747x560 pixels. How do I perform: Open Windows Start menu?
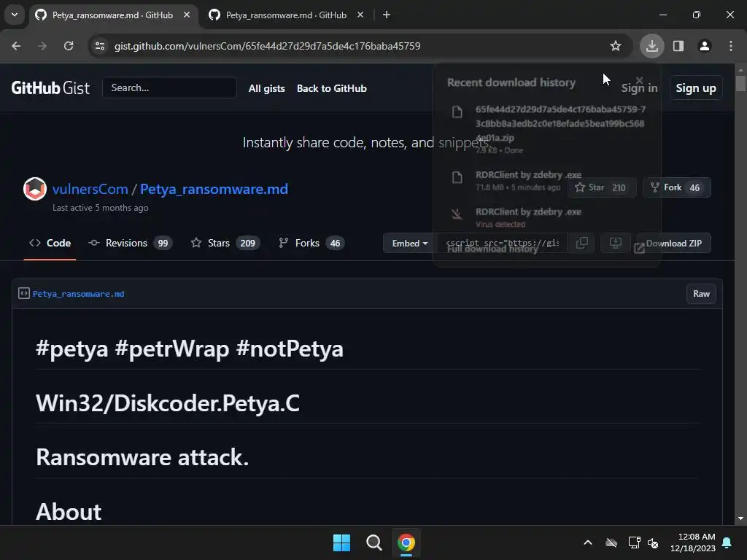click(x=341, y=542)
